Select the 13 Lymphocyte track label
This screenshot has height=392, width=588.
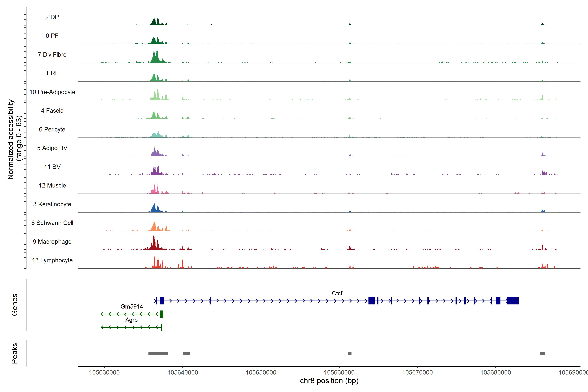(x=52, y=260)
